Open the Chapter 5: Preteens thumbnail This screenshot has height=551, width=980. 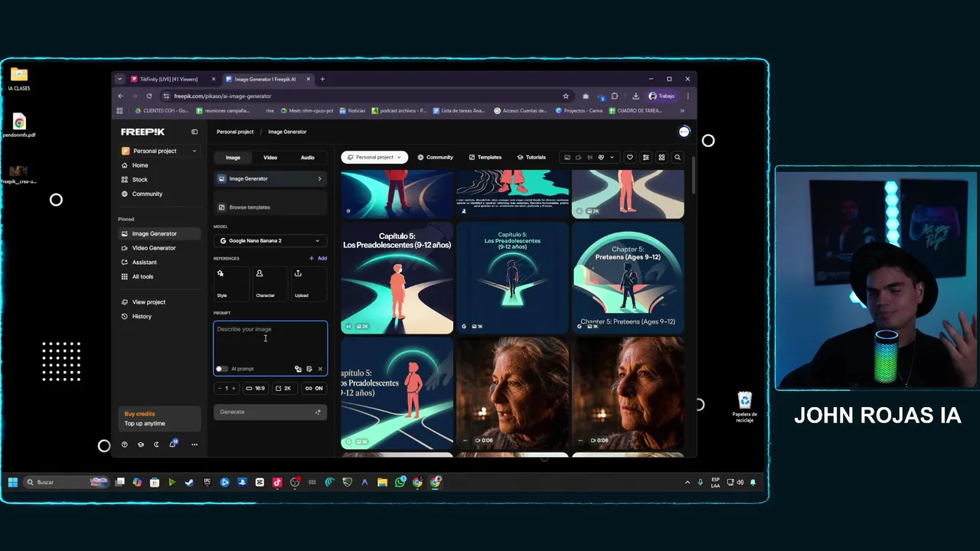click(628, 278)
